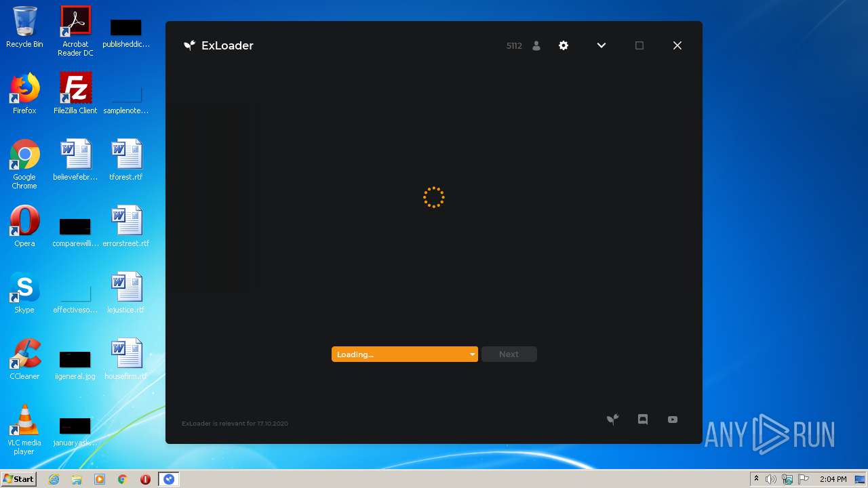Viewport: 868px width, 488px height.
Task: Open Opera from the taskbar
Action: pos(145,479)
